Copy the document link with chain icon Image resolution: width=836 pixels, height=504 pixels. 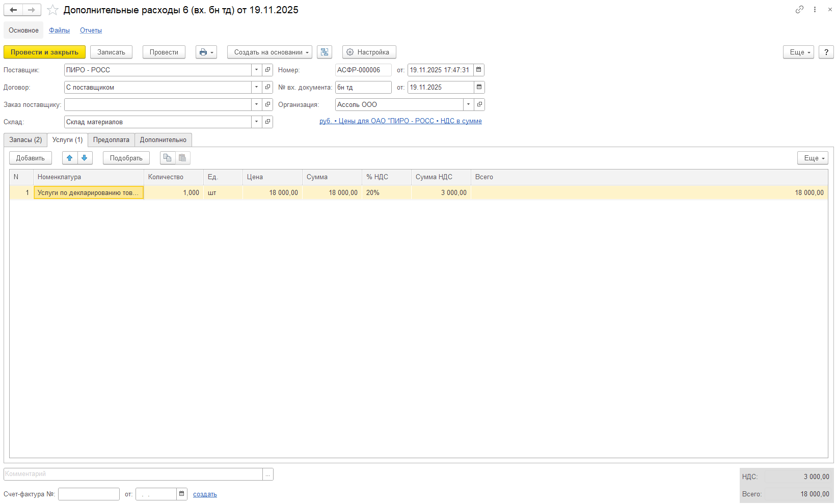(x=799, y=10)
